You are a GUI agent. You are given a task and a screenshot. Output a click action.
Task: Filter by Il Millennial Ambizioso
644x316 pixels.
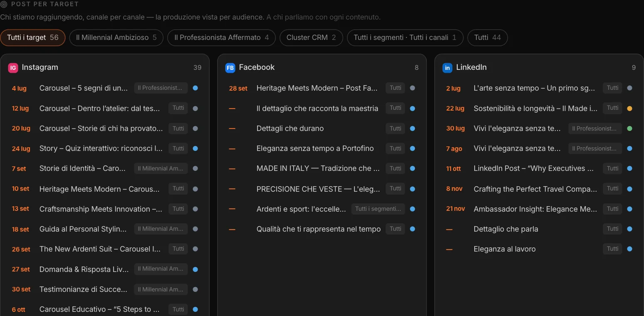(116, 37)
